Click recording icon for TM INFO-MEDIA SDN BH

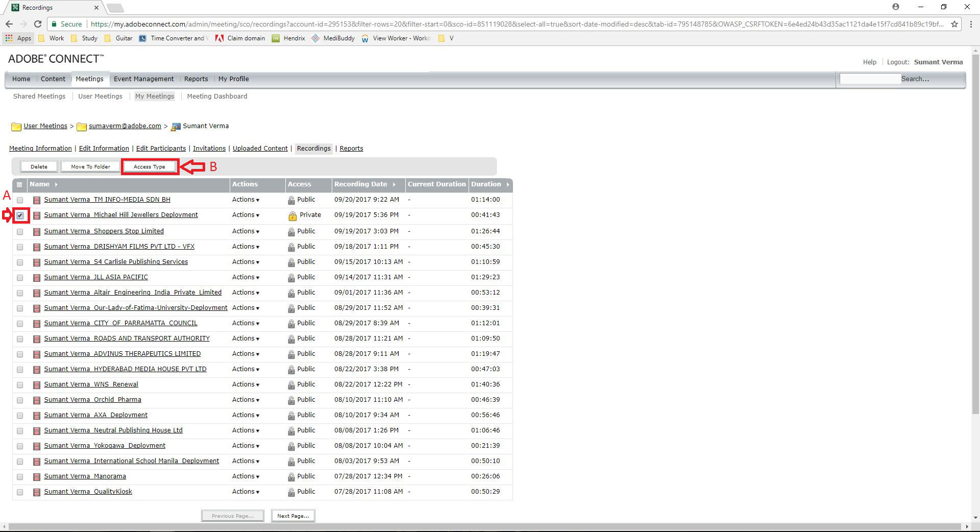[37, 200]
